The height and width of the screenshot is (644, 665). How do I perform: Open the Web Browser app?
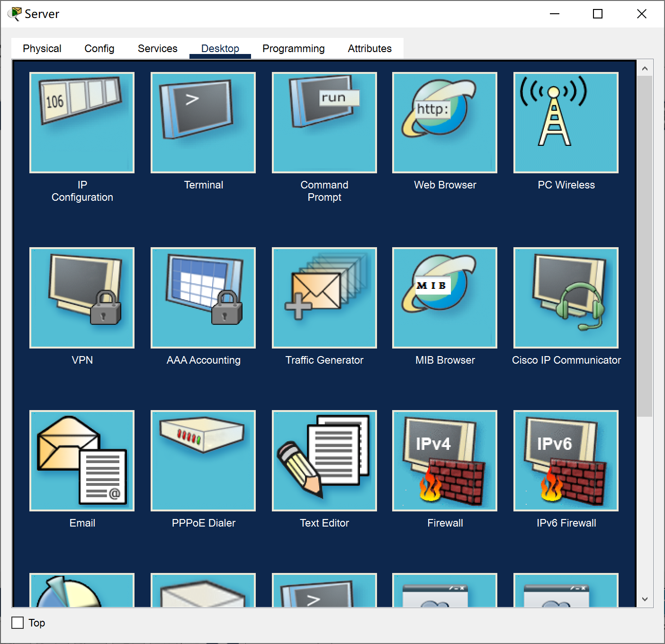pos(445,123)
